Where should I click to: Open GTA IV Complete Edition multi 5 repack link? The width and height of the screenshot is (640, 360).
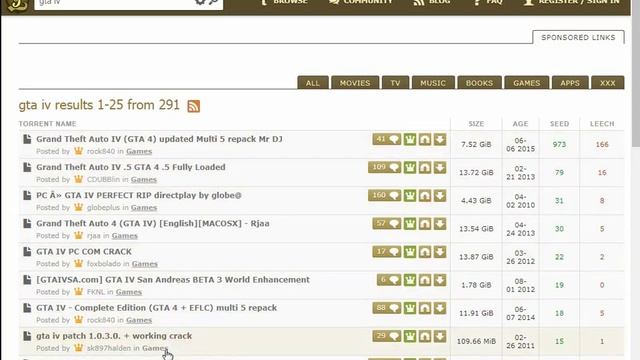156,308
